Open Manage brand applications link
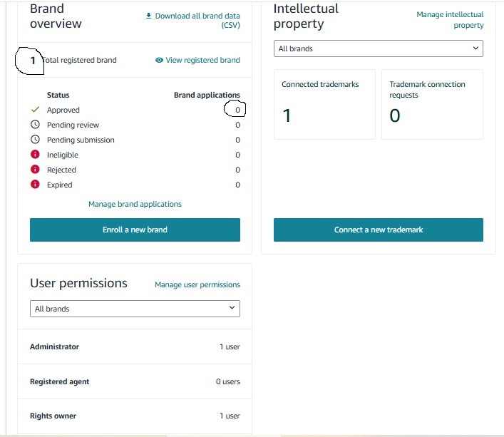The height and width of the screenshot is (437, 504). click(135, 204)
